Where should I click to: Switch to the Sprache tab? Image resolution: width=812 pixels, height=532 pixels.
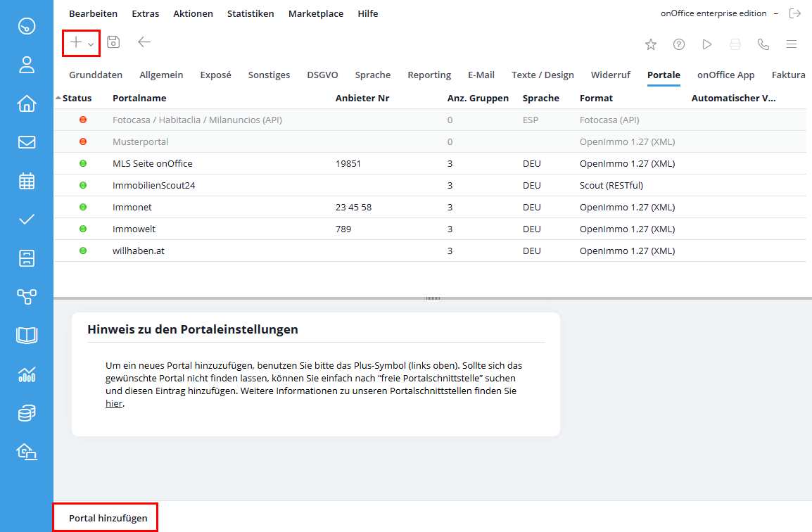(373, 75)
